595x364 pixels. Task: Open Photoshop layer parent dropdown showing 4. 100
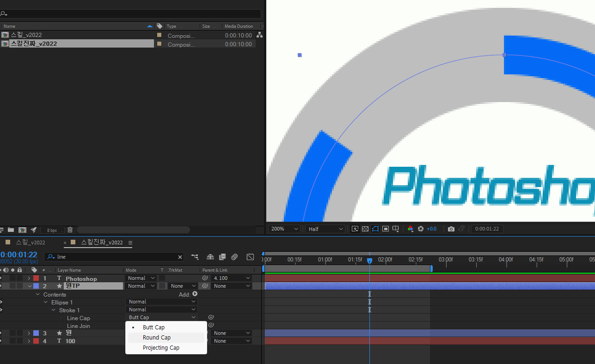[x=231, y=279]
